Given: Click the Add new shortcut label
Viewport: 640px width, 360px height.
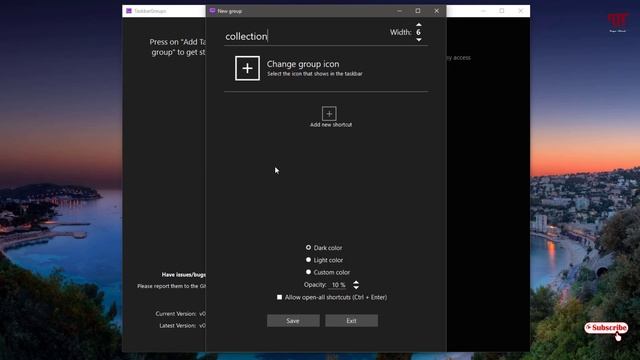Looking at the screenshot, I should [331, 124].
